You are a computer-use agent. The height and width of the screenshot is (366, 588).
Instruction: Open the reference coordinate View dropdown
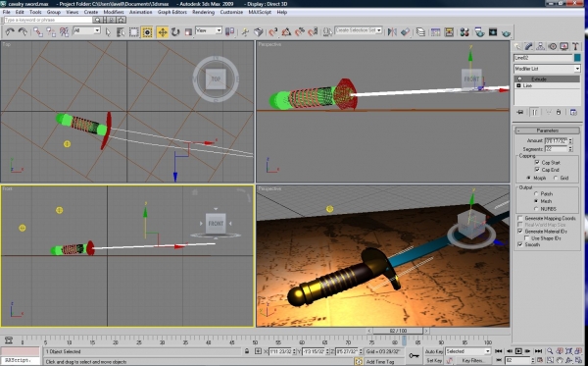209,30
